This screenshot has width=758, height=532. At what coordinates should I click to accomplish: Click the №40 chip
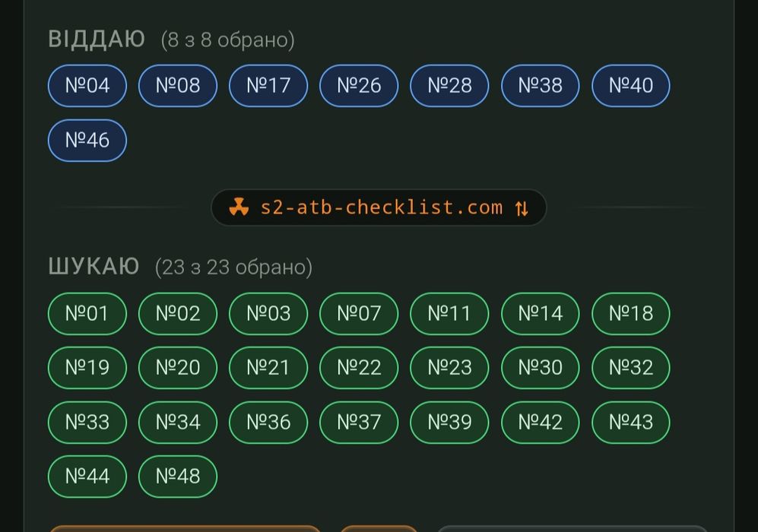pyautogui.click(x=631, y=86)
